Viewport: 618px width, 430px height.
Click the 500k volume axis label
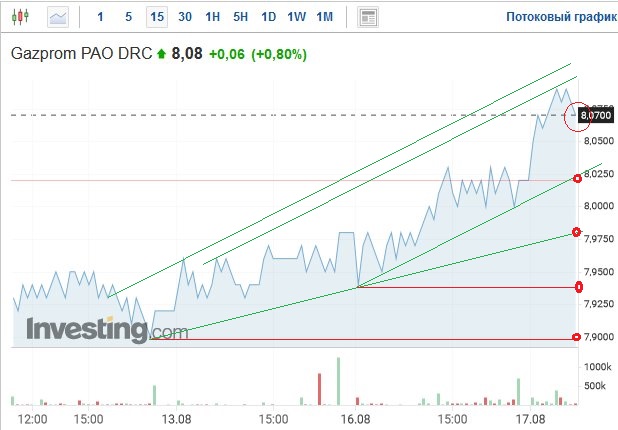click(x=595, y=386)
